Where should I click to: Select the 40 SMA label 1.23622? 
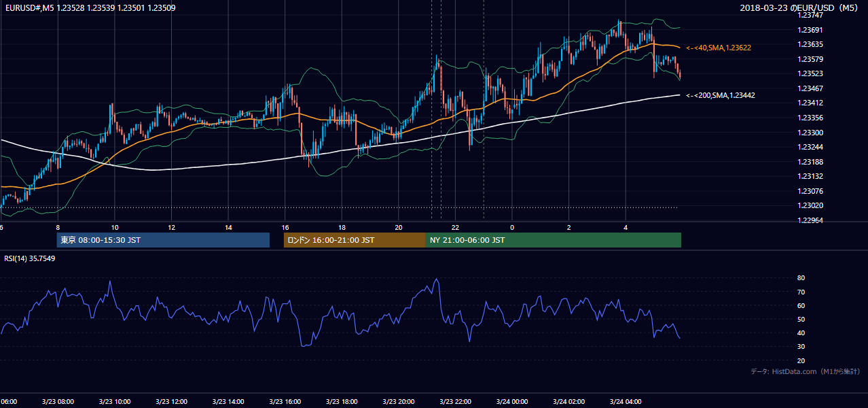click(x=719, y=48)
